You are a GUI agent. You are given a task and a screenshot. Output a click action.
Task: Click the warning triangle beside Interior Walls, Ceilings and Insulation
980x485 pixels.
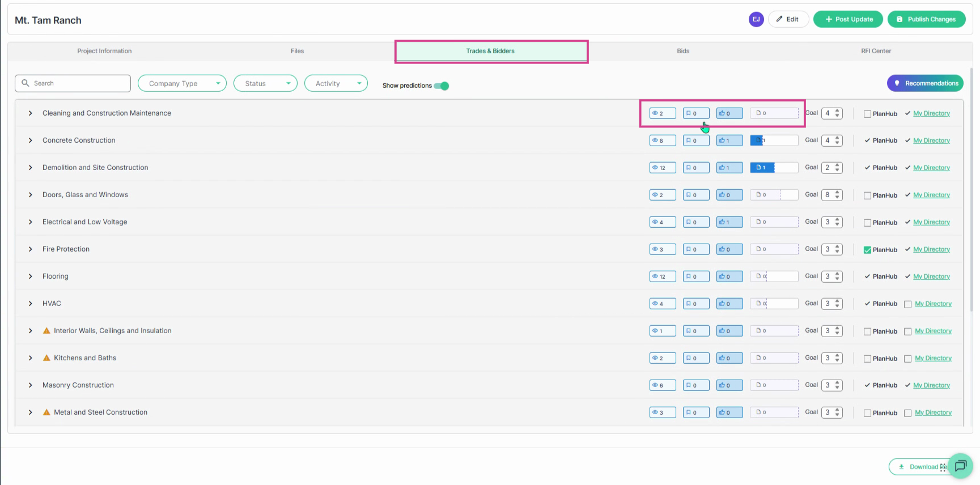(46, 330)
